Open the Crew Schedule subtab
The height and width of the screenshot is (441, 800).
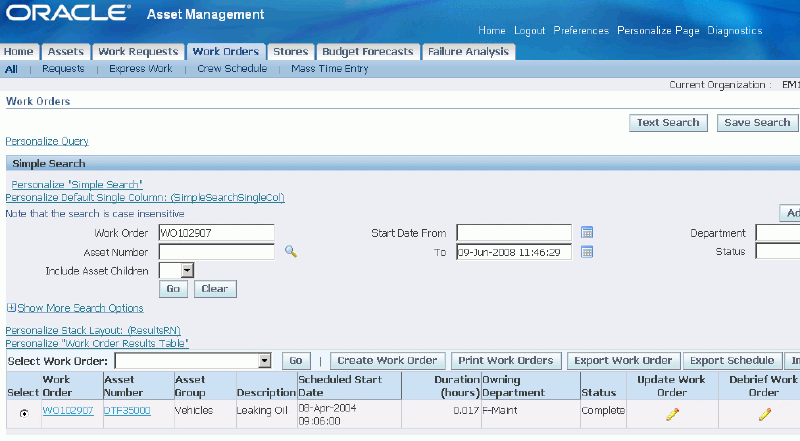pyautogui.click(x=232, y=69)
